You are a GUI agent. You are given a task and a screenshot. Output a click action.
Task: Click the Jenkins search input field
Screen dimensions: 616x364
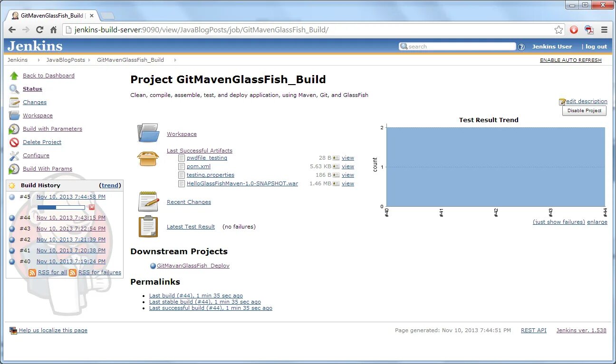458,47
